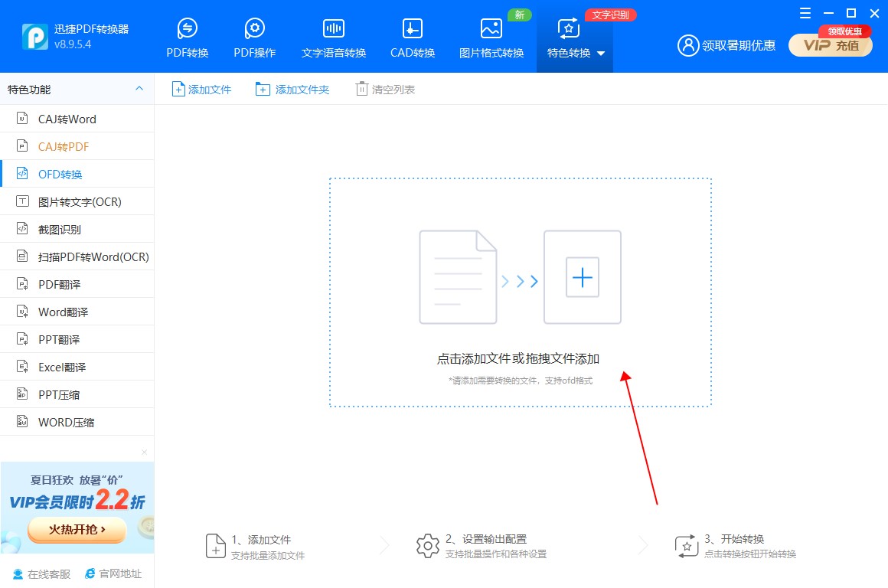Click the plus icon in drop area
The height and width of the screenshot is (588, 888).
coord(583,277)
